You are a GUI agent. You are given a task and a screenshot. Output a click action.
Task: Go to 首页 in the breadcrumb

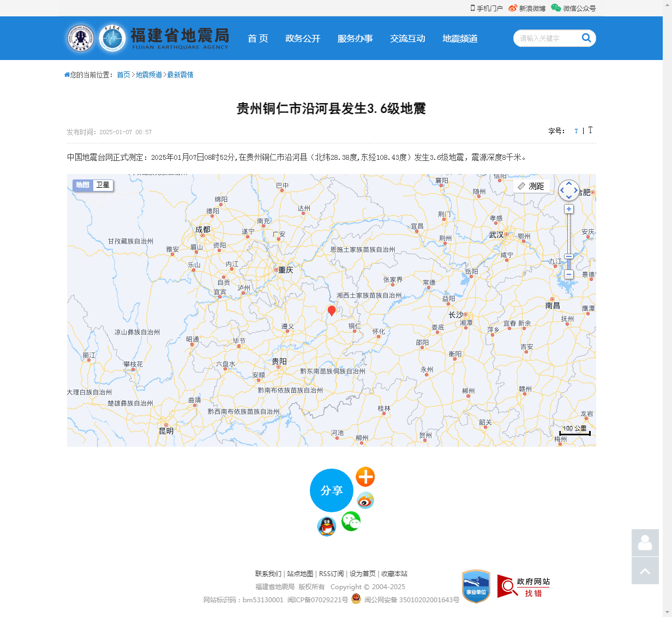click(x=124, y=75)
